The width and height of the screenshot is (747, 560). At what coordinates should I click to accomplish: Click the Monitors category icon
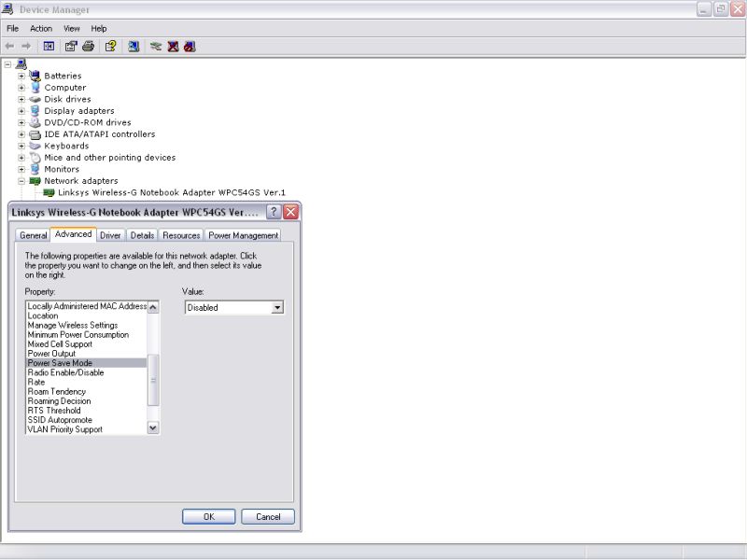35,169
